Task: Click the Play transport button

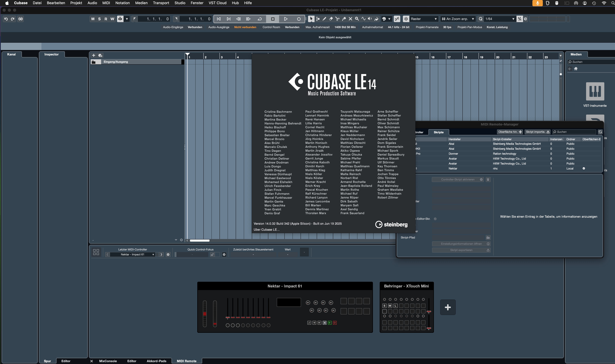Action: [286, 19]
